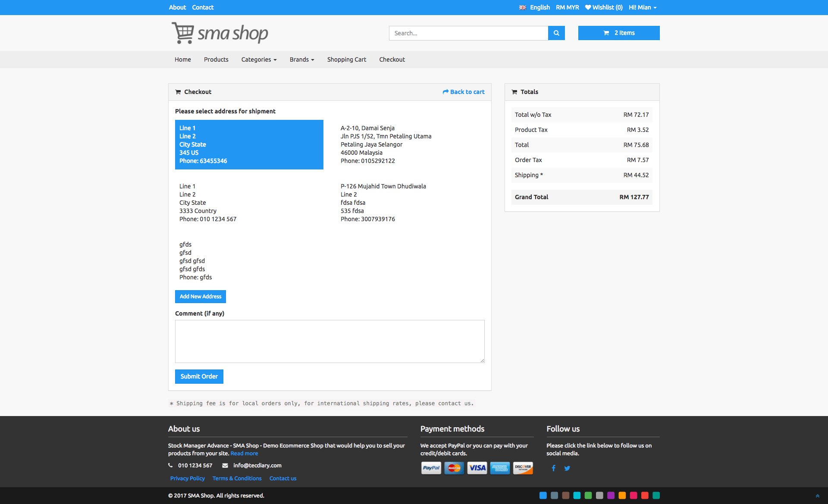Open the sma shop logo home link
This screenshot has height=504, width=828.
(x=220, y=33)
